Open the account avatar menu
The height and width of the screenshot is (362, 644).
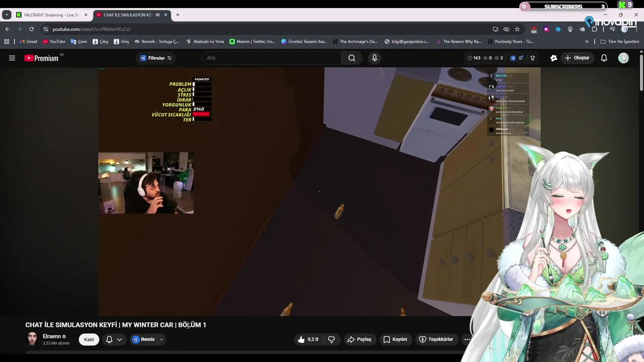pos(623,58)
